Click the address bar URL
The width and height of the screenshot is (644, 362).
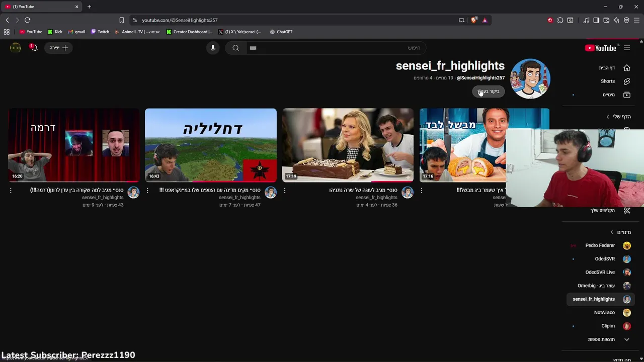click(x=180, y=20)
